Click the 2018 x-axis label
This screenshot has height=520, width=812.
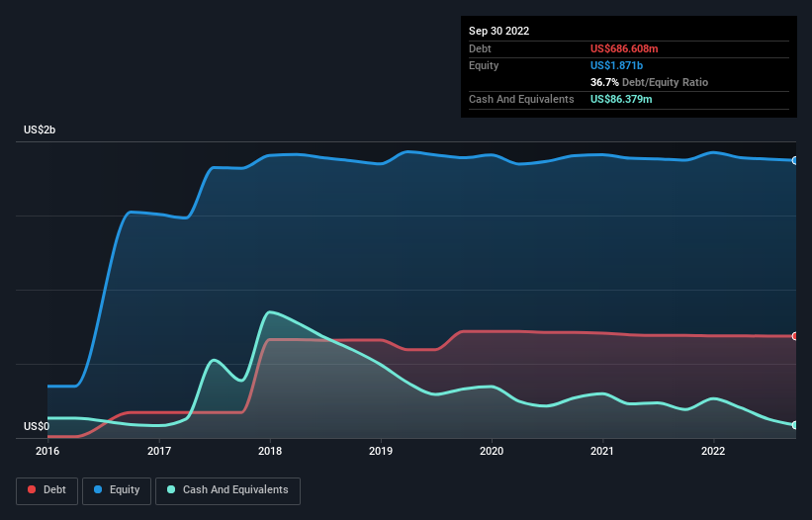pos(270,451)
